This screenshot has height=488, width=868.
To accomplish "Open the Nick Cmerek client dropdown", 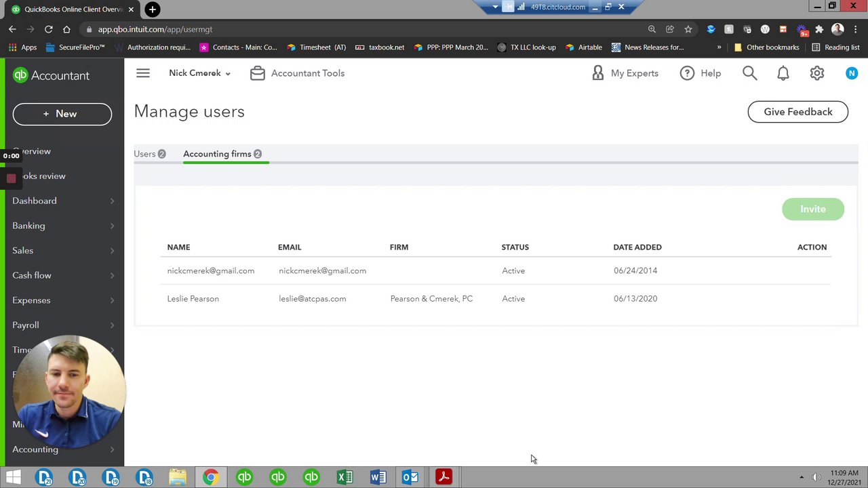I will pos(199,73).
